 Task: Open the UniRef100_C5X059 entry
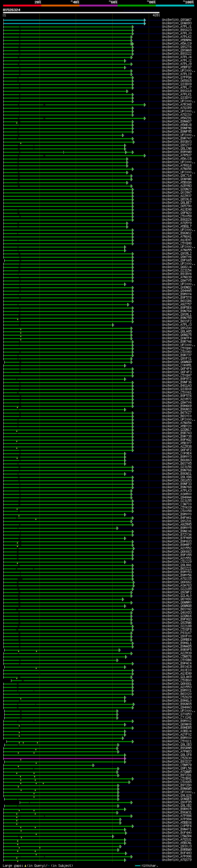(177, 216)
